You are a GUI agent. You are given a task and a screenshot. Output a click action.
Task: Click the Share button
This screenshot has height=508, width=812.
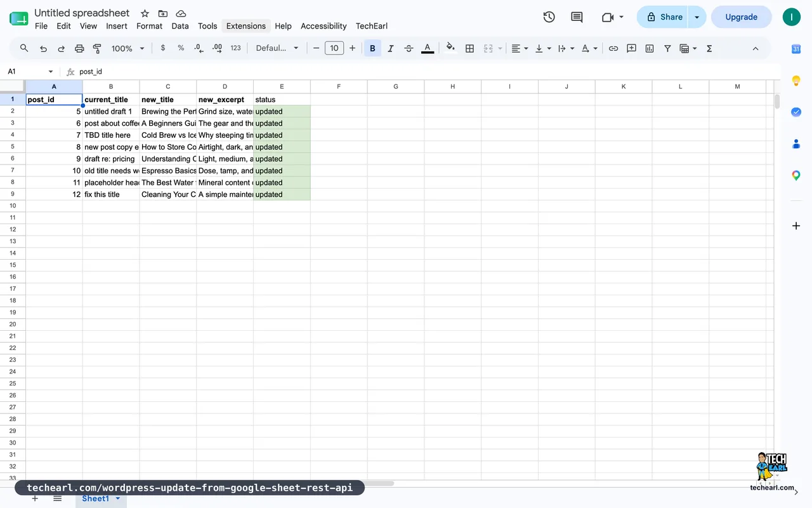coord(663,17)
